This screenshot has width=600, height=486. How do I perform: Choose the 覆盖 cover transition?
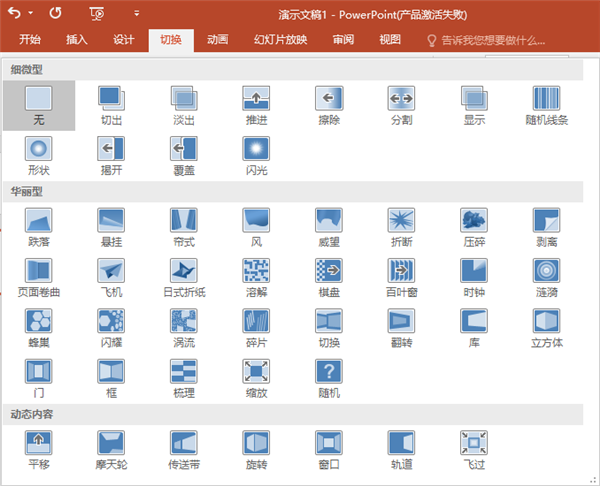point(184,156)
